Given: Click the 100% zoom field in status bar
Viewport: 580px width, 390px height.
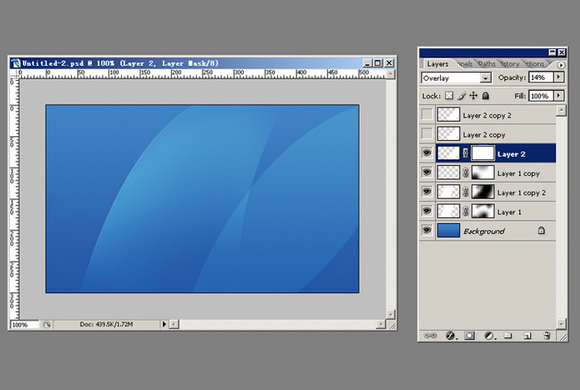Looking at the screenshot, I should pos(24,325).
